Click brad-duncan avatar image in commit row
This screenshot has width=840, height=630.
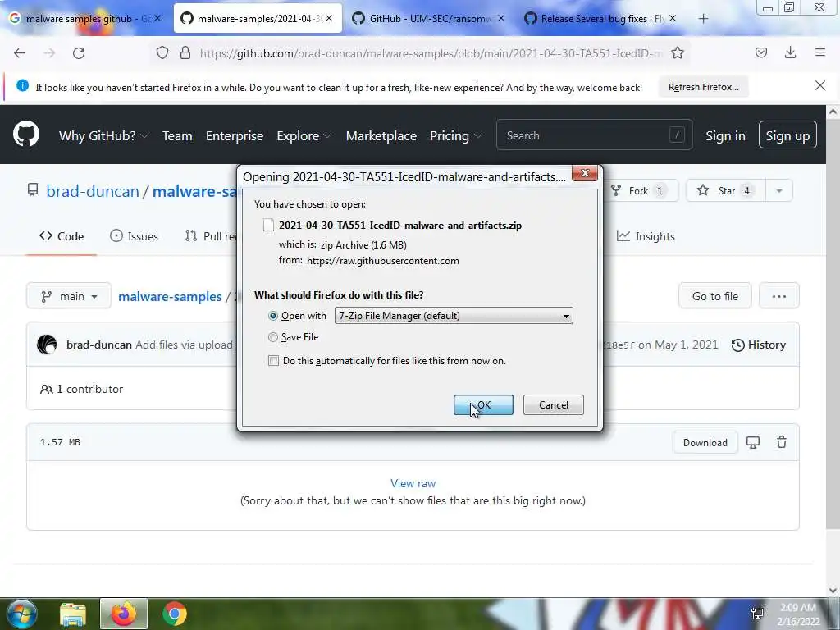(47, 345)
